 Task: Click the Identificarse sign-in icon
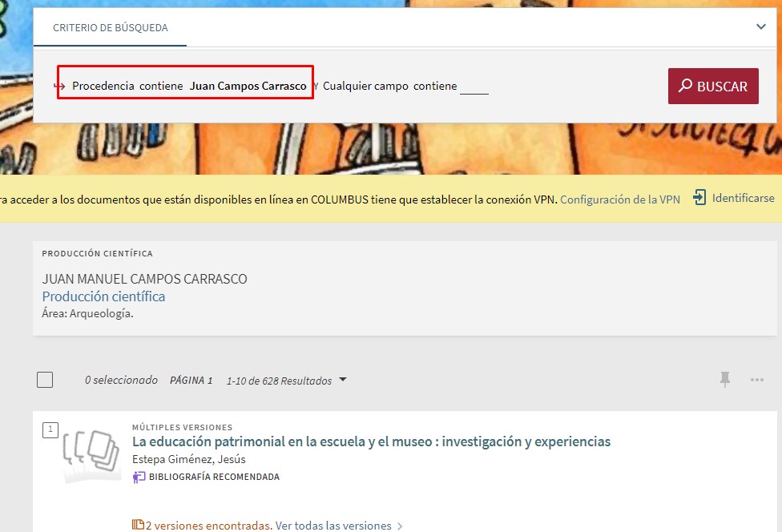pyautogui.click(x=699, y=198)
